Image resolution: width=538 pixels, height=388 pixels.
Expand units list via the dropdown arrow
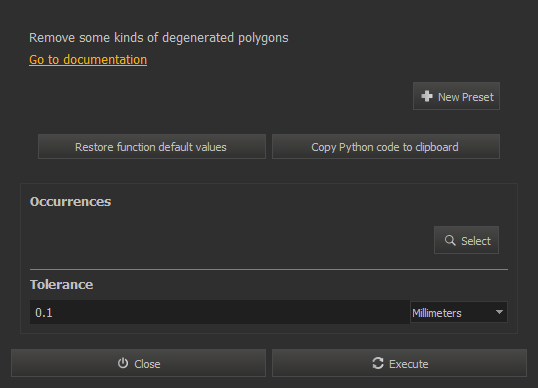[x=499, y=312]
